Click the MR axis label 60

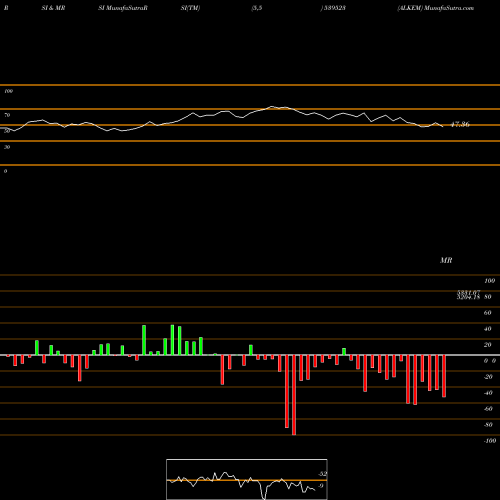(488, 313)
